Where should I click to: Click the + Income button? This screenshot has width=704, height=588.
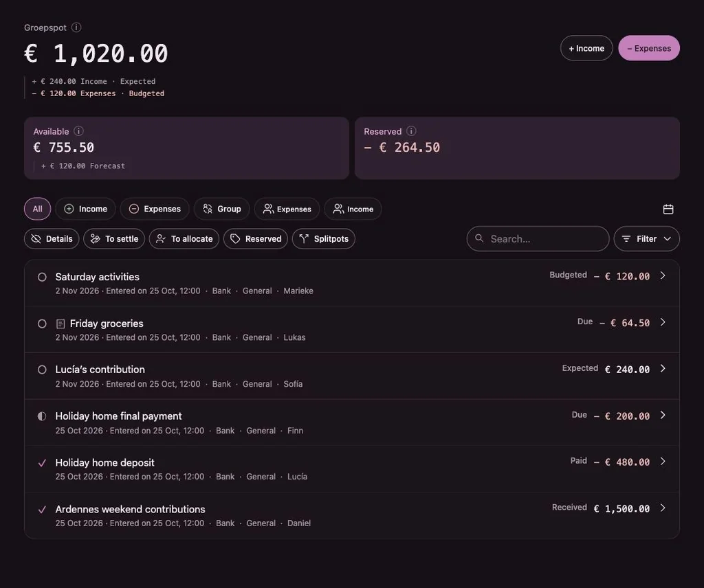[x=586, y=48]
